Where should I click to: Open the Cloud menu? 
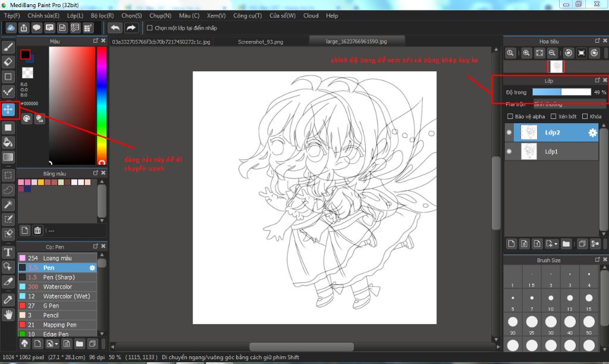(x=310, y=15)
